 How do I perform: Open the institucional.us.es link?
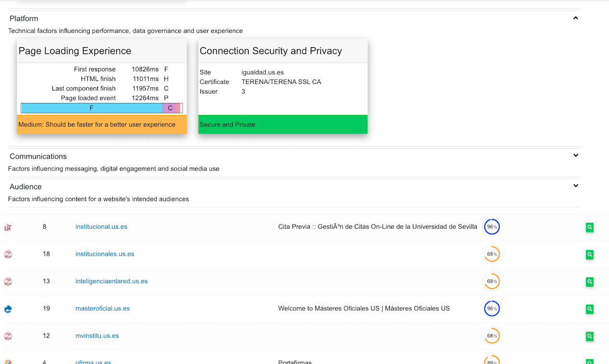[x=101, y=227]
